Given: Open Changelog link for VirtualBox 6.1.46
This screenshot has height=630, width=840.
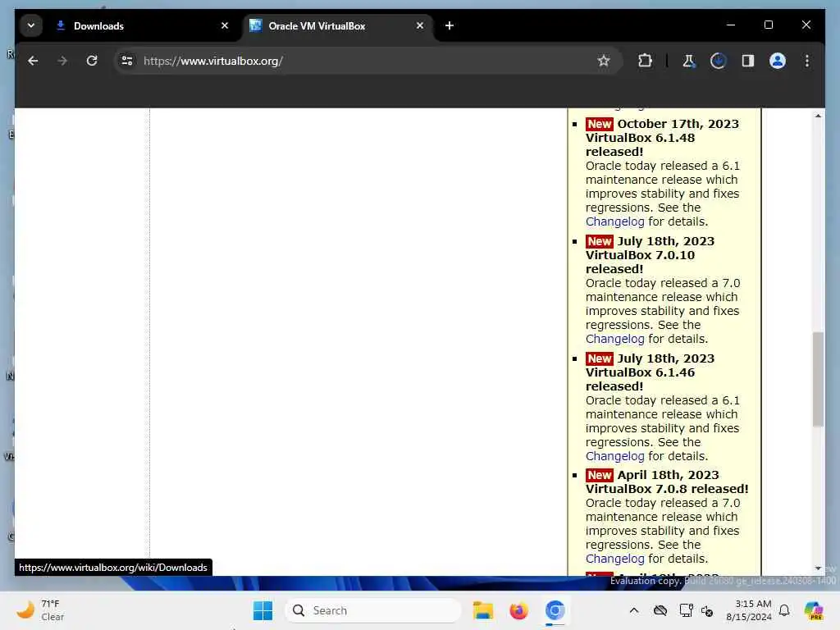Looking at the screenshot, I should point(614,456).
